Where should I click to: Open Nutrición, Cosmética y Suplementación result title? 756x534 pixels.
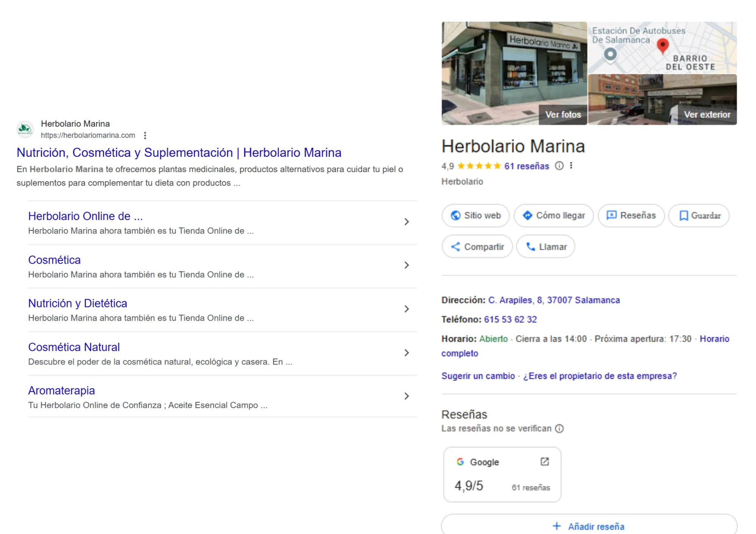[x=179, y=153]
